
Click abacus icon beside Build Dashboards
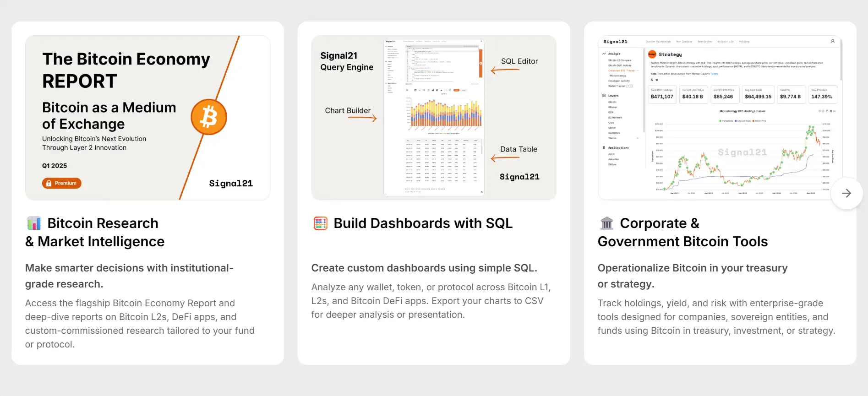pos(320,223)
